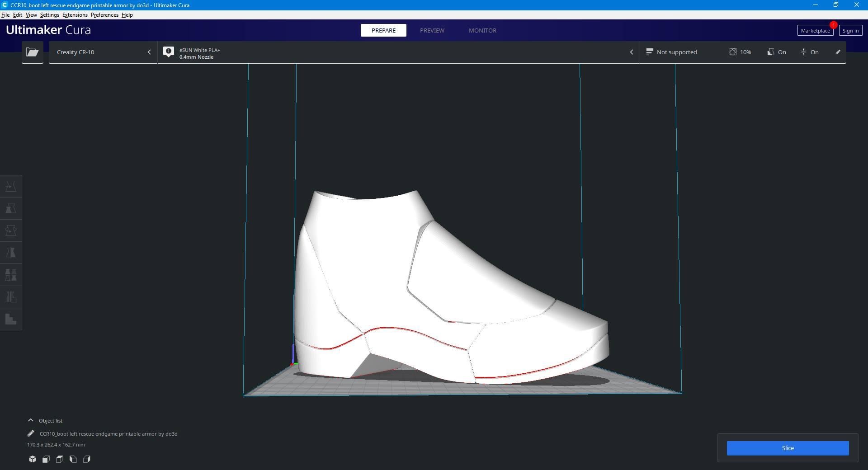Switch to the PREVIEW stage
Screen dimensions: 868x470
click(432, 30)
